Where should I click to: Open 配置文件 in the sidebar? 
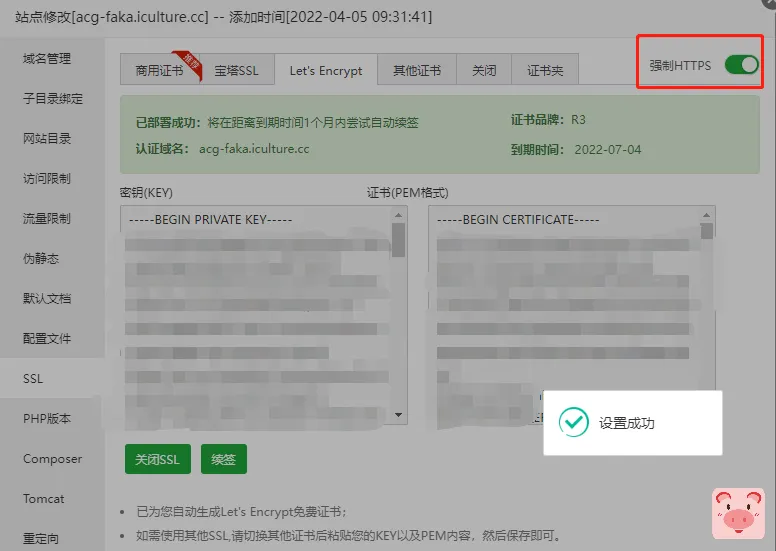pyautogui.click(x=47, y=339)
